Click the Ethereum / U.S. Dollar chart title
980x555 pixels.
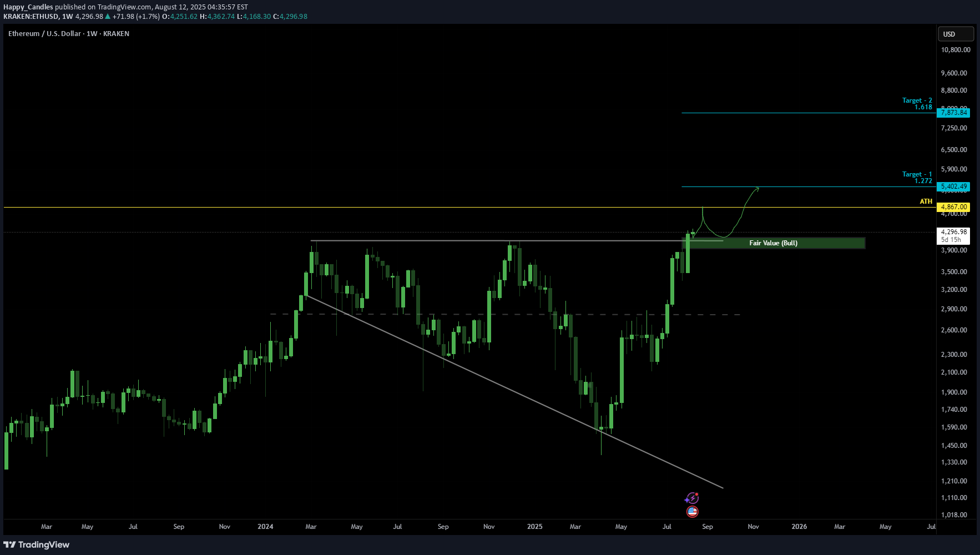[69, 34]
